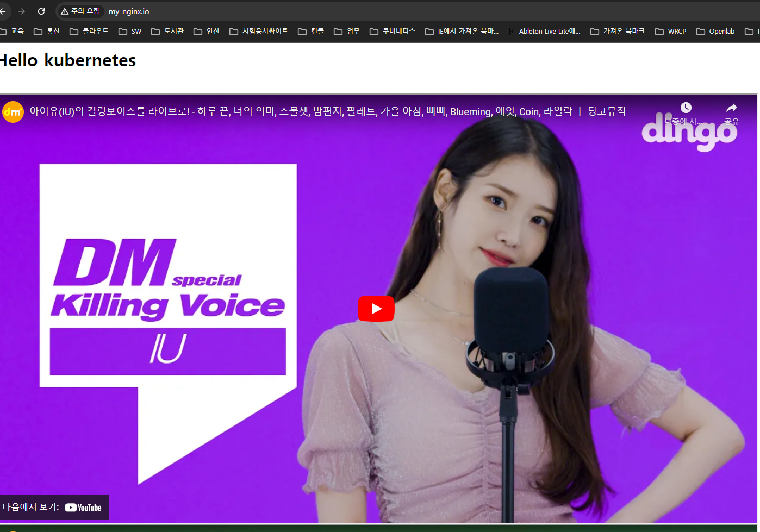The width and height of the screenshot is (760, 532).
Task: Open the 통신 bookmark folder
Action: [x=47, y=32]
